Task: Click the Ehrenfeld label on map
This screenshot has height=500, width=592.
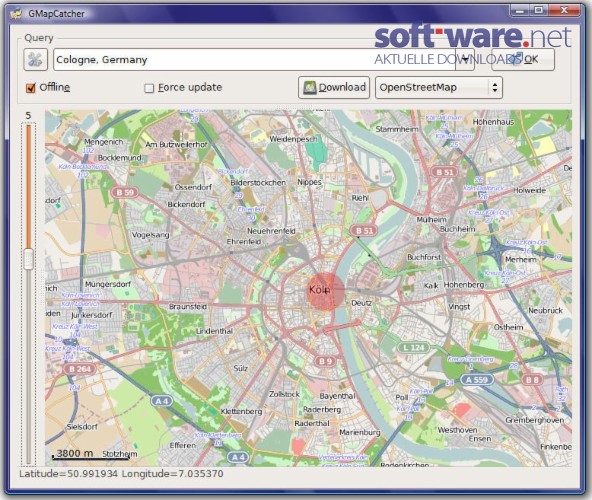Action: (x=244, y=242)
